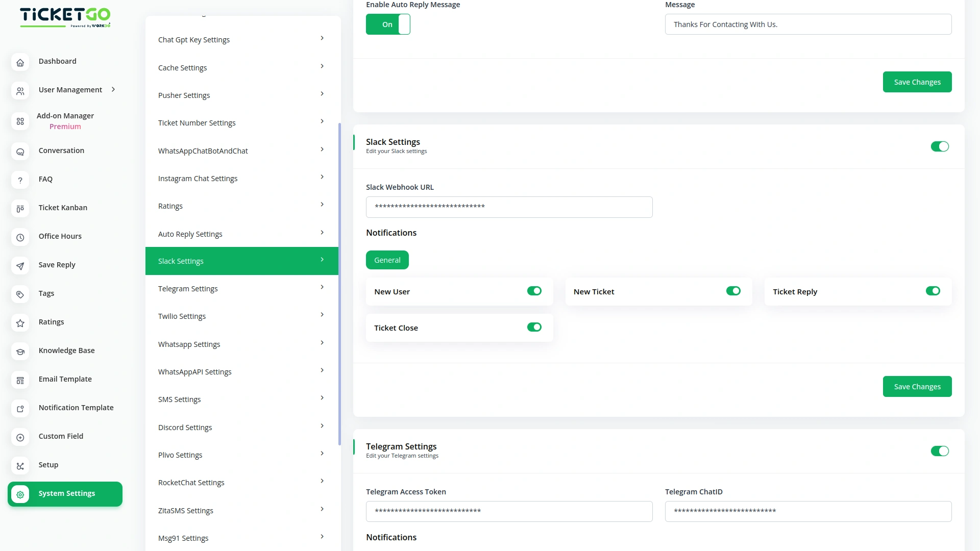The height and width of the screenshot is (551, 980).
Task: Open the Dashboard from the sidebar
Action: point(57,61)
